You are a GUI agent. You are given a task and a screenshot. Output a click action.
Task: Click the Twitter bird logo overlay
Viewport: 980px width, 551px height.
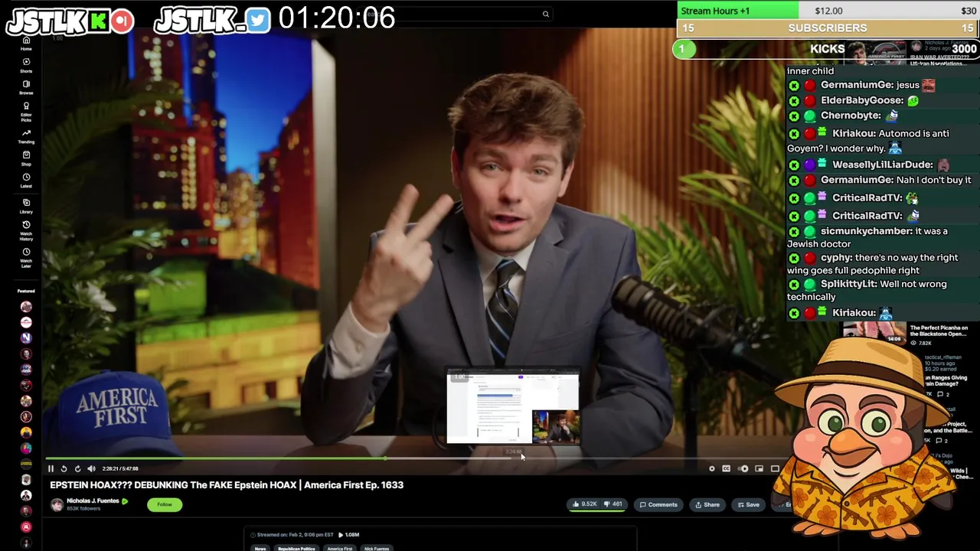pos(258,21)
